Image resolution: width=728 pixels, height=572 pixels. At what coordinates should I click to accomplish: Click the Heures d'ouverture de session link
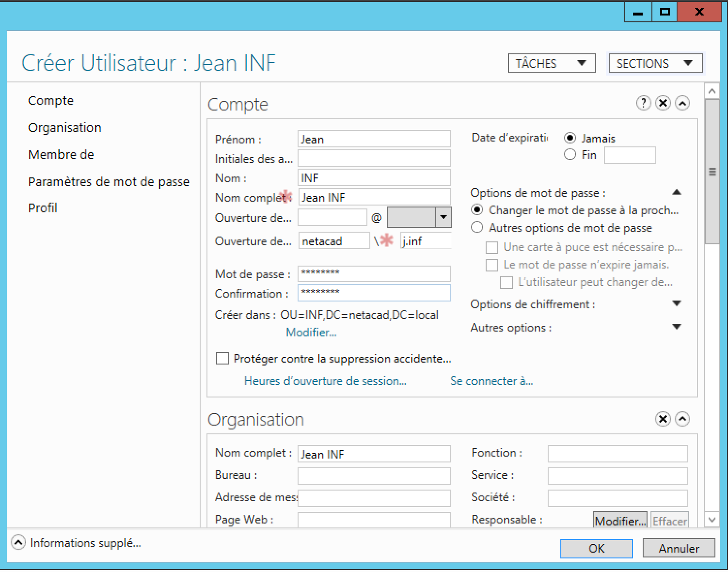tap(325, 381)
